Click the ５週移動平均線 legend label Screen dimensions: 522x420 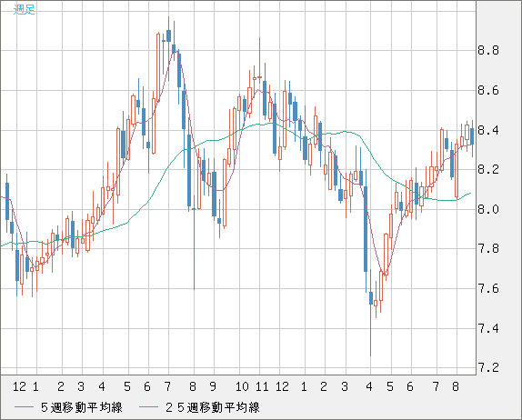click(x=82, y=407)
